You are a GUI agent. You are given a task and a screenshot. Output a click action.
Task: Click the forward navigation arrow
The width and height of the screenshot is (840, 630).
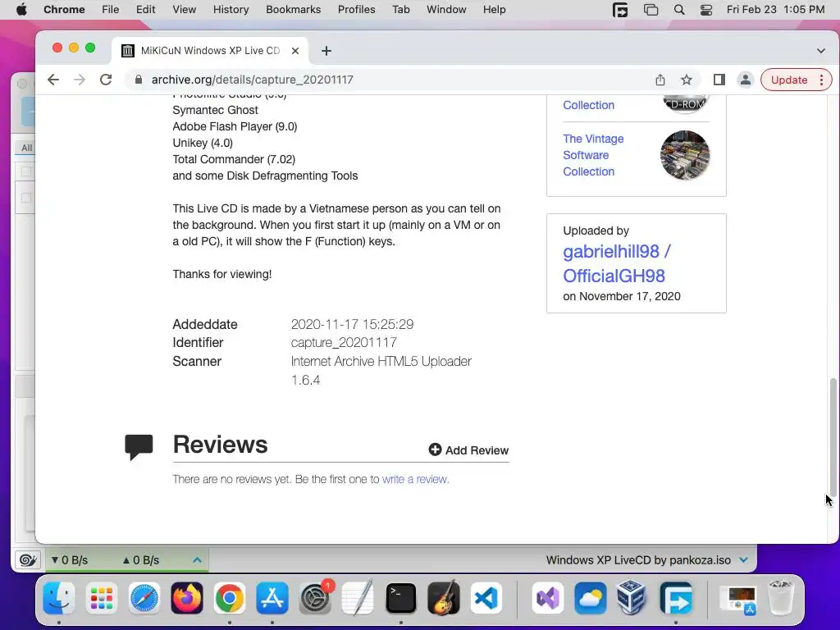tap(80, 80)
